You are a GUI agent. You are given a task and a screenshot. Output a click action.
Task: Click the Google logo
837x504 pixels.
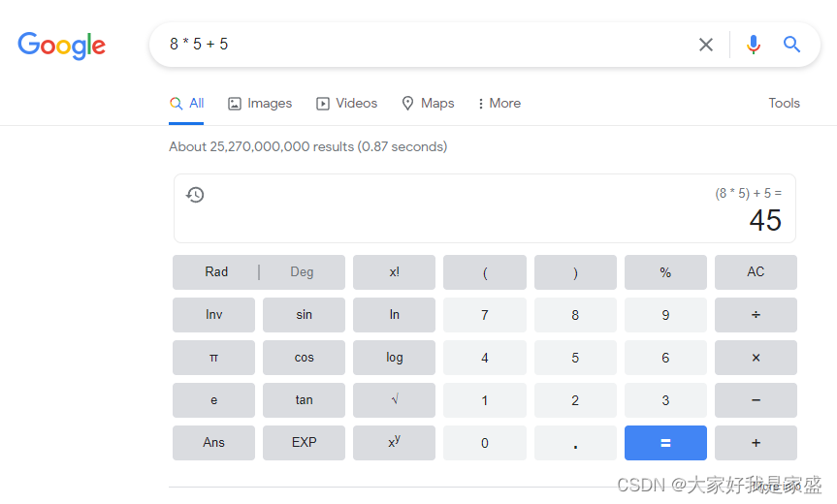coord(61,46)
